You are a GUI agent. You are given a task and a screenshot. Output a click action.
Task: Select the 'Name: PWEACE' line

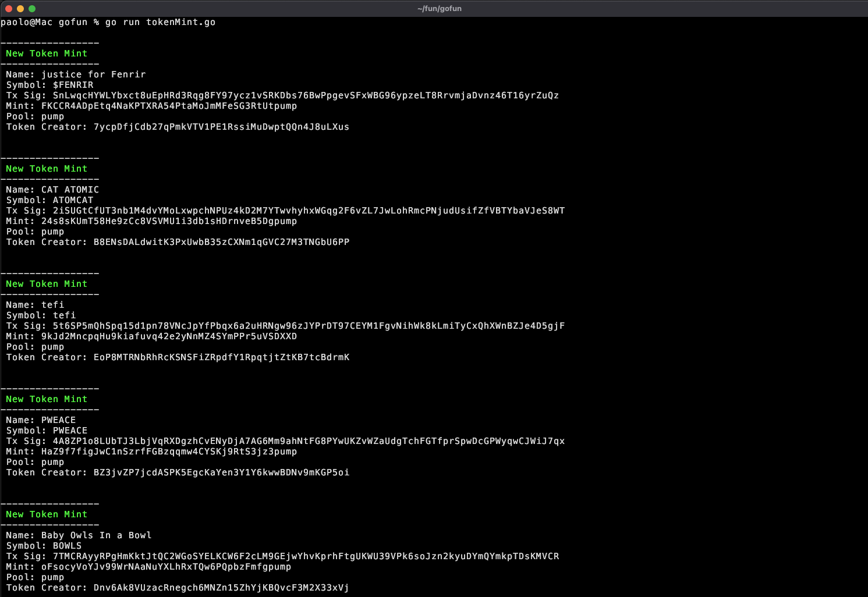41,420
